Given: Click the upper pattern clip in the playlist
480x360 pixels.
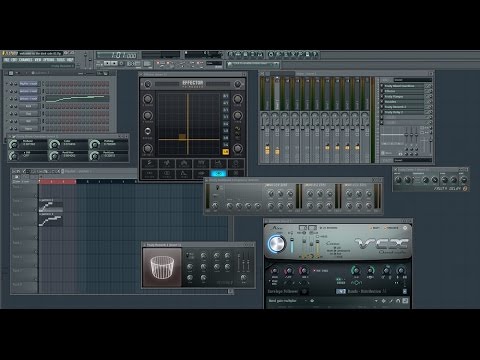Looking at the screenshot, I should pos(50,206).
